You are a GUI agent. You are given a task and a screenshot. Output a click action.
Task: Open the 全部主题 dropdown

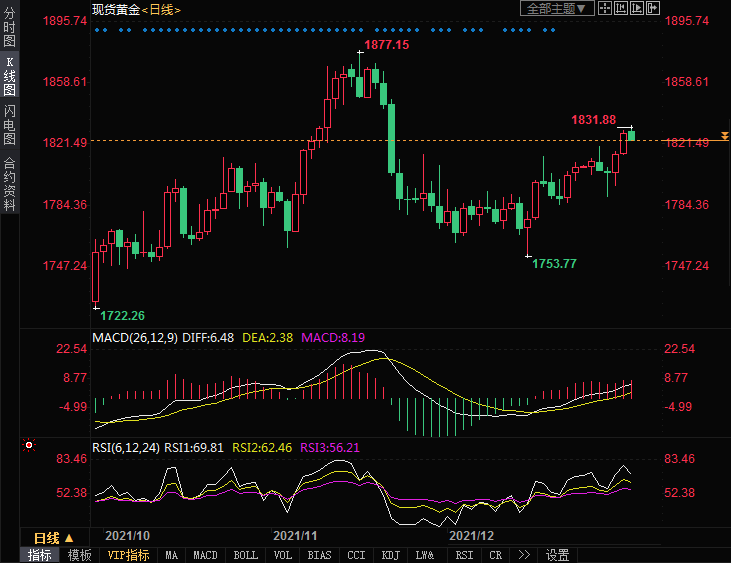click(558, 8)
